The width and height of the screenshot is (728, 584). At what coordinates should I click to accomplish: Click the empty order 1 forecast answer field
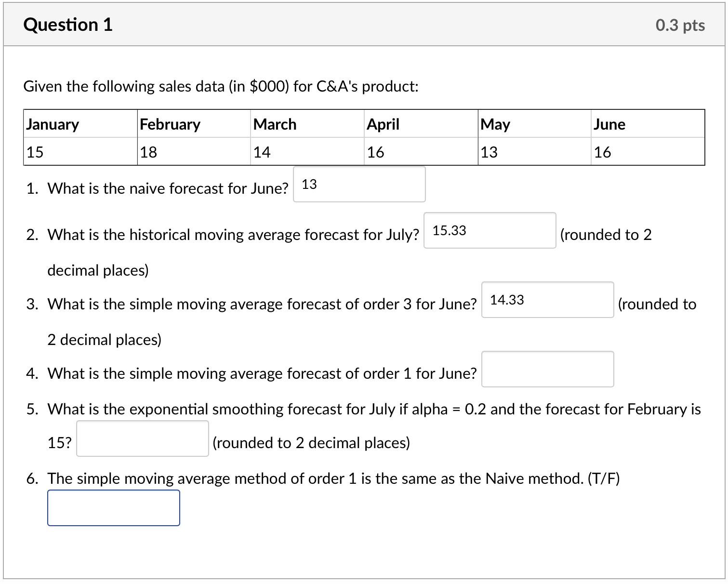tap(547, 370)
